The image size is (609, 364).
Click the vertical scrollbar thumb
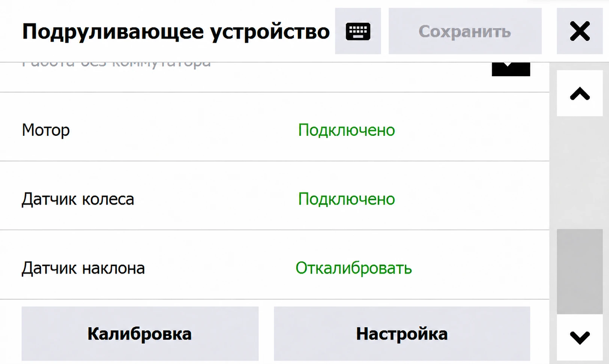pyautogui.click(x=580, y=272)
